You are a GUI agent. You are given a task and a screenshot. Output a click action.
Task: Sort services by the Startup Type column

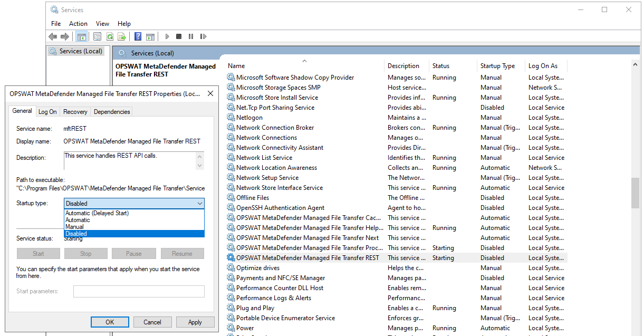coord(497,66)
